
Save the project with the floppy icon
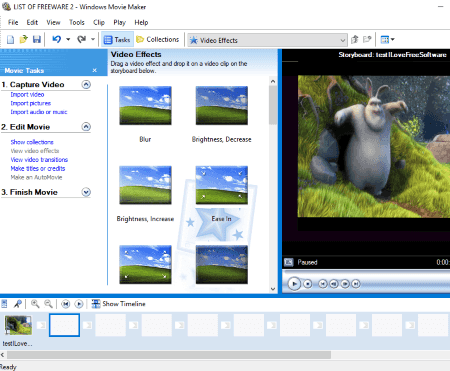(x=37, y=40)
